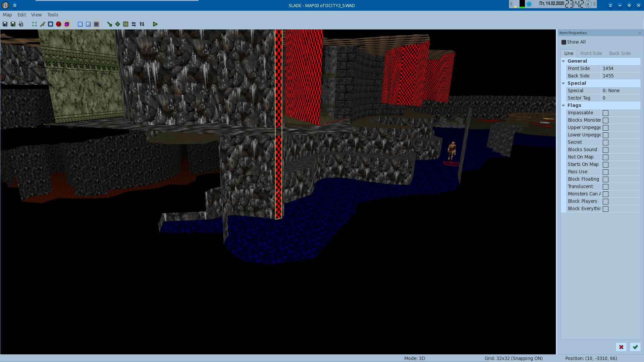Image resolution: width=644 pixels, height=362 pixels.
Task: Toggle the Show All checkbox
Action: pyautogui.click(x=564, y=42)
